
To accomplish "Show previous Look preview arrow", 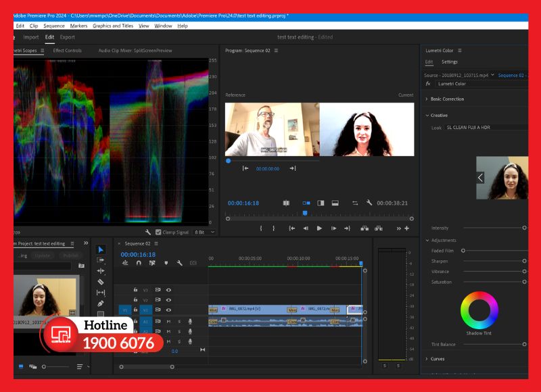I will 480,178.
